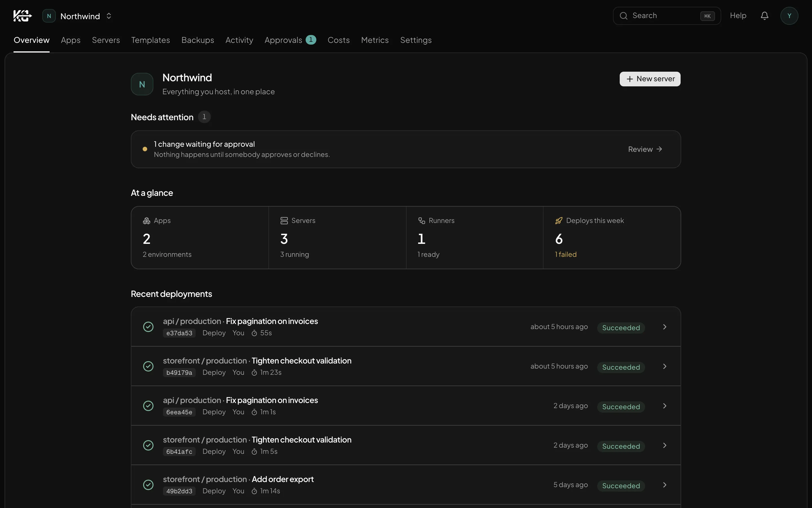812x508 pixels.
Task: Expand deployment e37da53 with its chevron
Action: (x=665, y=327)
